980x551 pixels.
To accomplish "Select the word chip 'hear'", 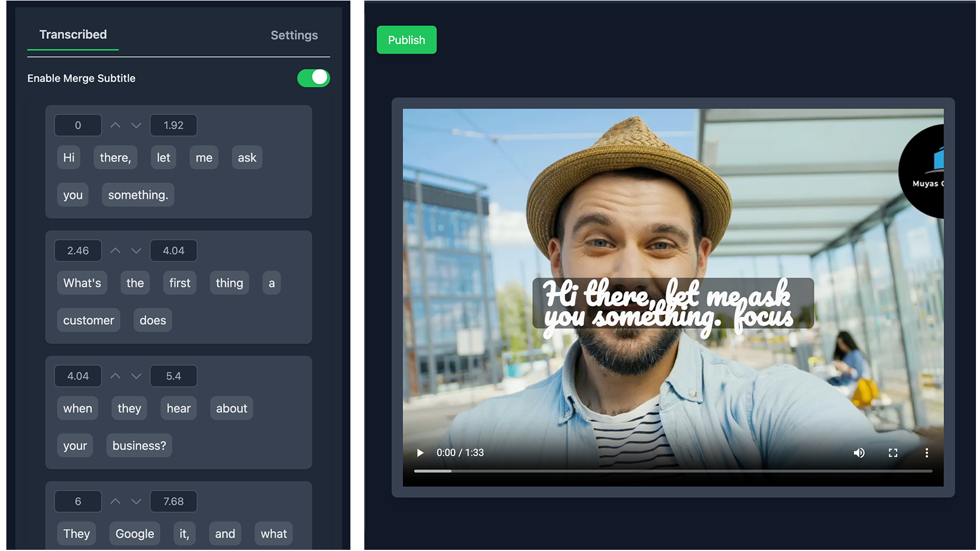I will pyautogui.click(x=178, y=408).
